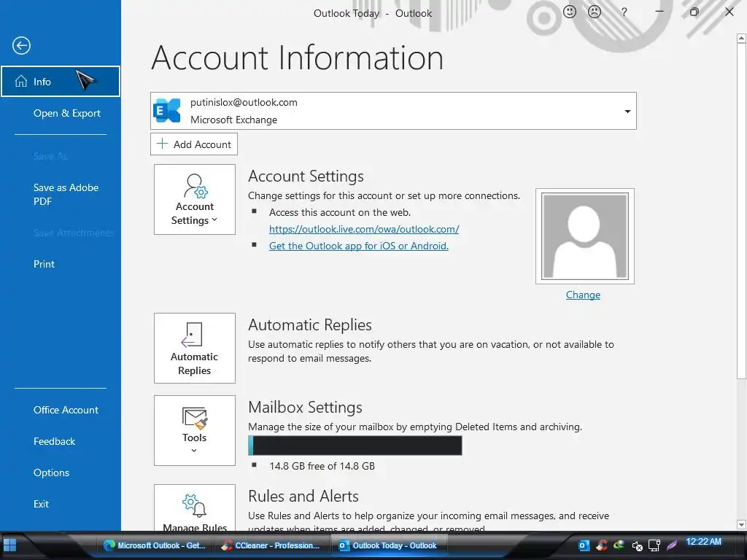Exit Outlook from the sidebar
Screen dimensions: 747x560
pos(41,504)
